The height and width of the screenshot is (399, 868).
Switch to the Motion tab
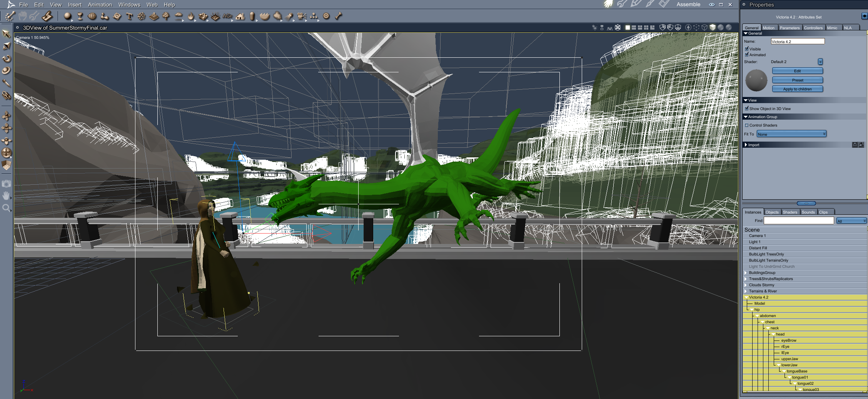769,28
